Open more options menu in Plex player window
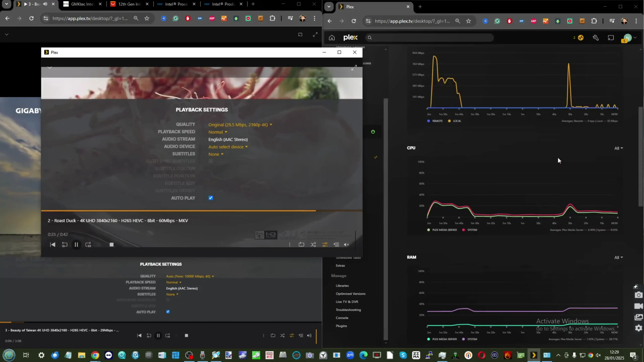Image resolution: width=644 pixels, height=362 pixels. click(290, 244)
